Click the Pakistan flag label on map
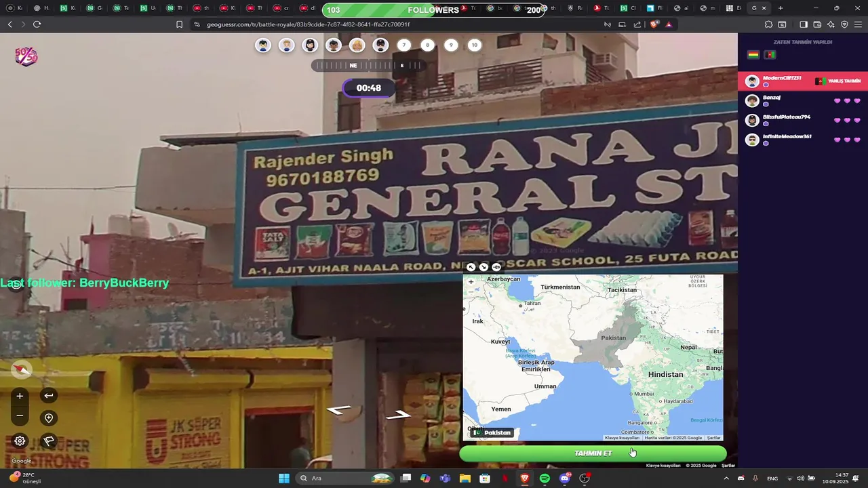This screenshot has height=488, width=868. point(492,432)
